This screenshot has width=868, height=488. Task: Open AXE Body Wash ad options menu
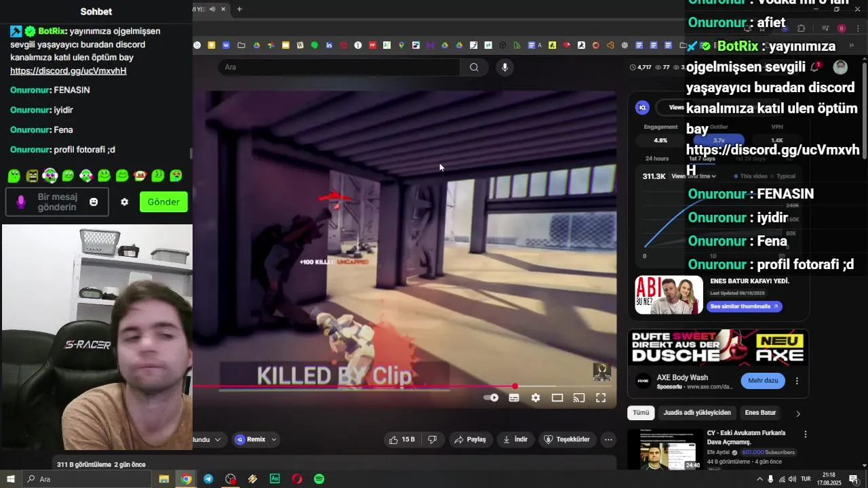tap(797, 381)
